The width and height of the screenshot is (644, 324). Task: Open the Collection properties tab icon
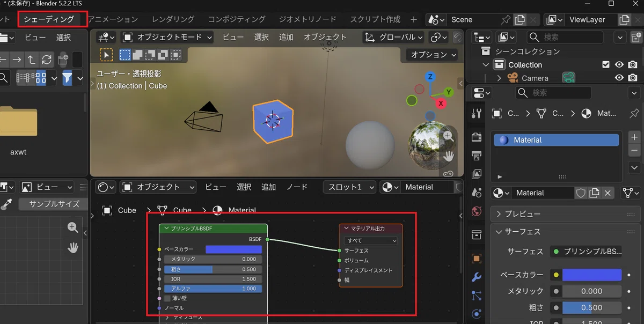tap(477, 235)
